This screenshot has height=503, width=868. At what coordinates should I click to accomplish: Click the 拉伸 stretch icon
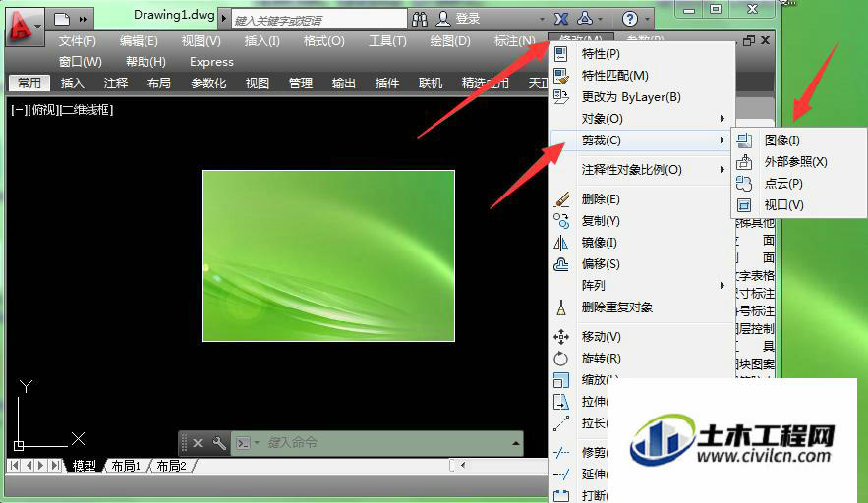[560, 402]
